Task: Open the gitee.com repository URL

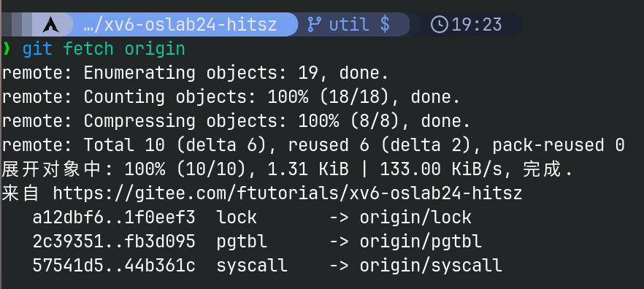Action: coord(288,193)
